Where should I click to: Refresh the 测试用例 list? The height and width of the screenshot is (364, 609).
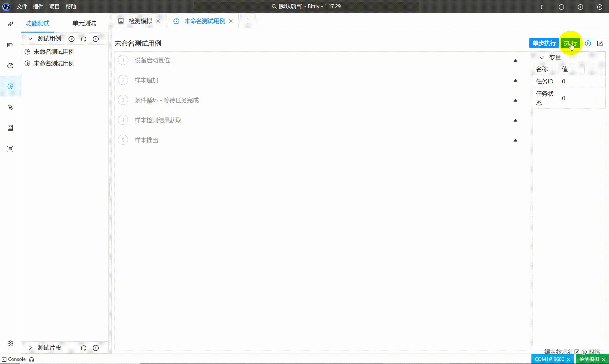83,39
